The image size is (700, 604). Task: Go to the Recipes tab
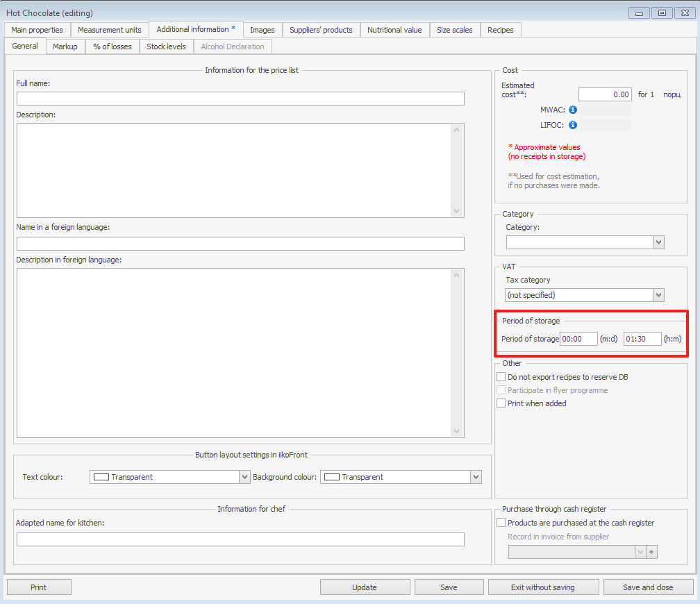tap(500, 30)
